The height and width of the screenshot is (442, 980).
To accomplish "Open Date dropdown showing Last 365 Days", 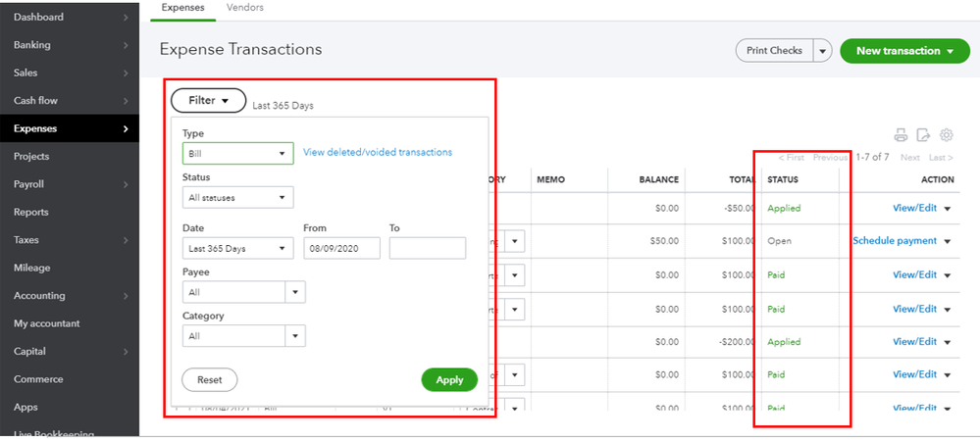I will (x=237, y=249).
